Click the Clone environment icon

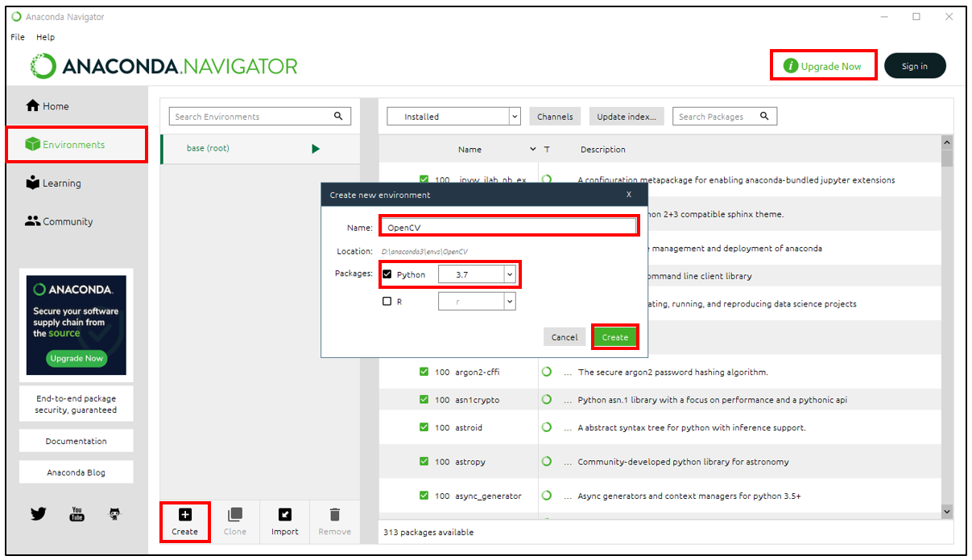(x=235, y=514)
